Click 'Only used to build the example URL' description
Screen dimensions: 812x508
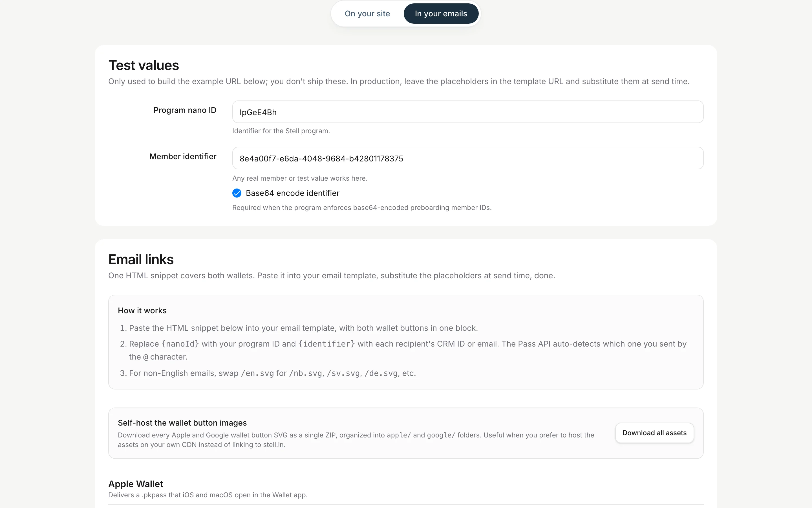click(399, 82)
